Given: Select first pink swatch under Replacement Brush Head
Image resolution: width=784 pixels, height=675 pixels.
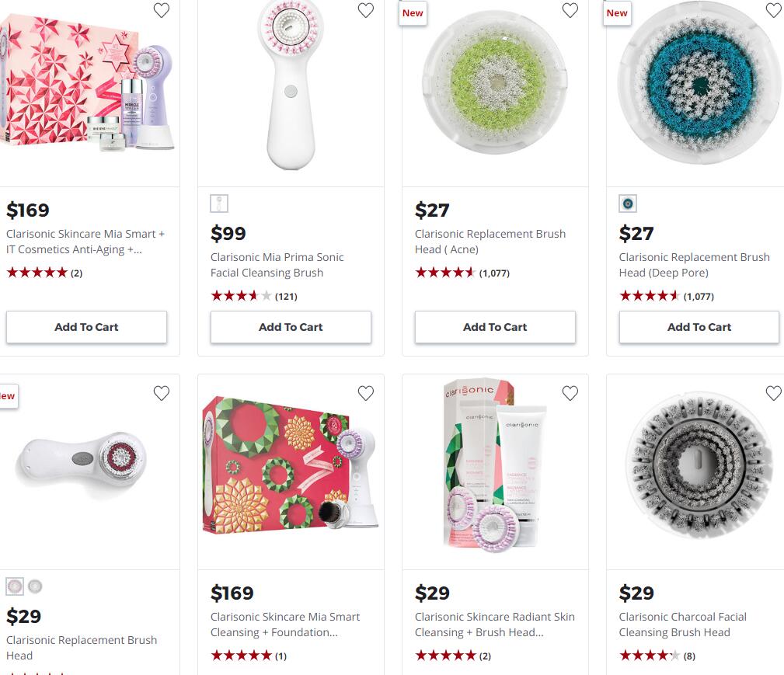Looking at the screenshot, I should pyautogui.click(x=15, y=586).
